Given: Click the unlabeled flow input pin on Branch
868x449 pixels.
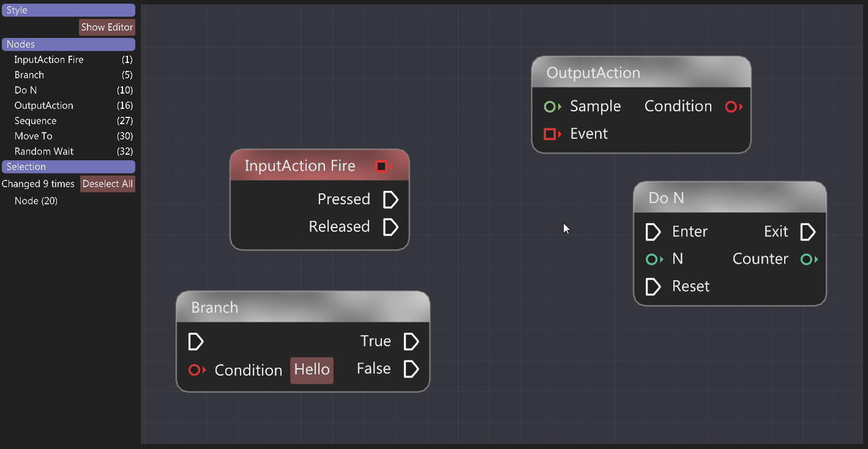Looking at the screenshot, I should [196, 341].
